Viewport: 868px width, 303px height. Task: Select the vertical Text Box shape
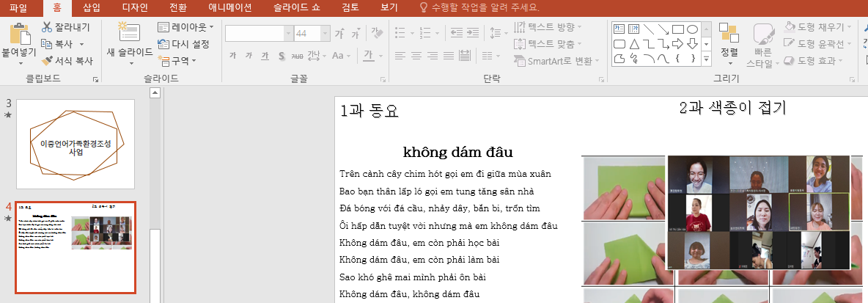click(x=634, y=29)
